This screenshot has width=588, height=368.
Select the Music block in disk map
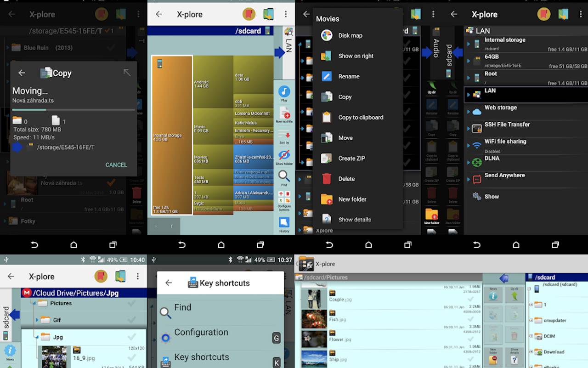click(x=213, y=126)
